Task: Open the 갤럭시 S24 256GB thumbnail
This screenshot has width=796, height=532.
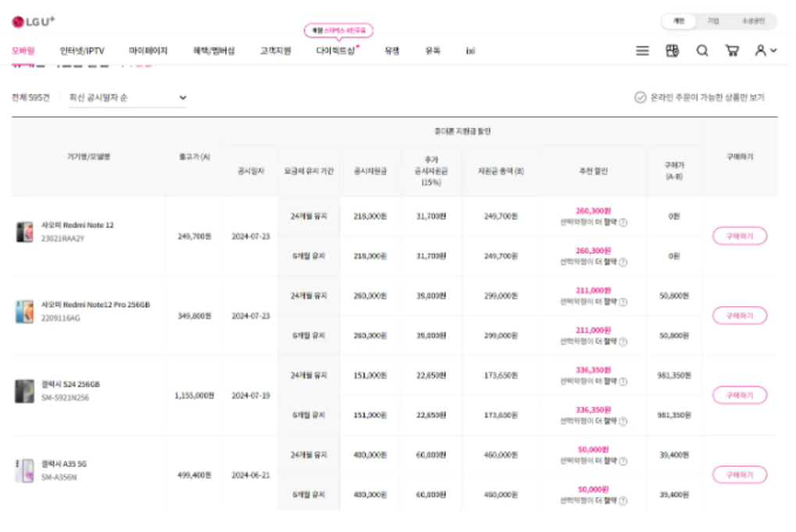Action: 24,391
